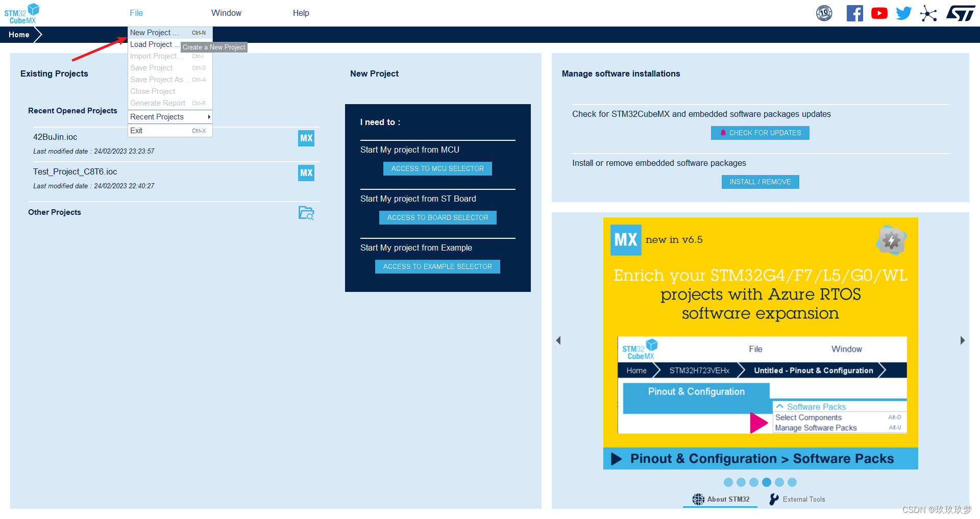Click ACCESS TO MCU SELECTOR button

click(x=437, y=168)
